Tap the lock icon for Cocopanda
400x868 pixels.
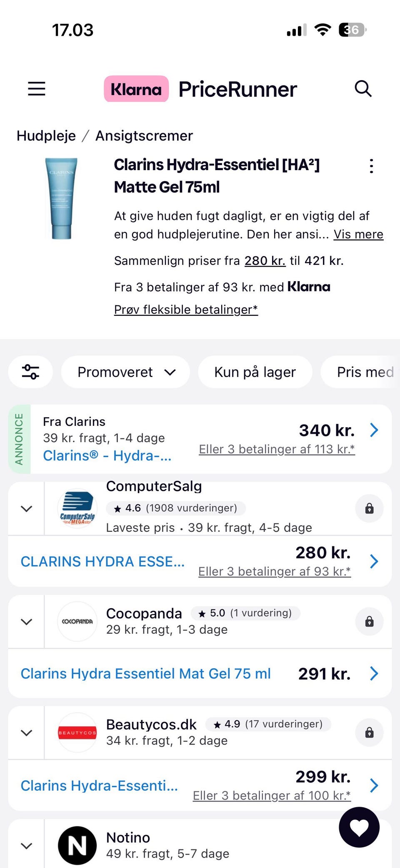coord(369,622)
